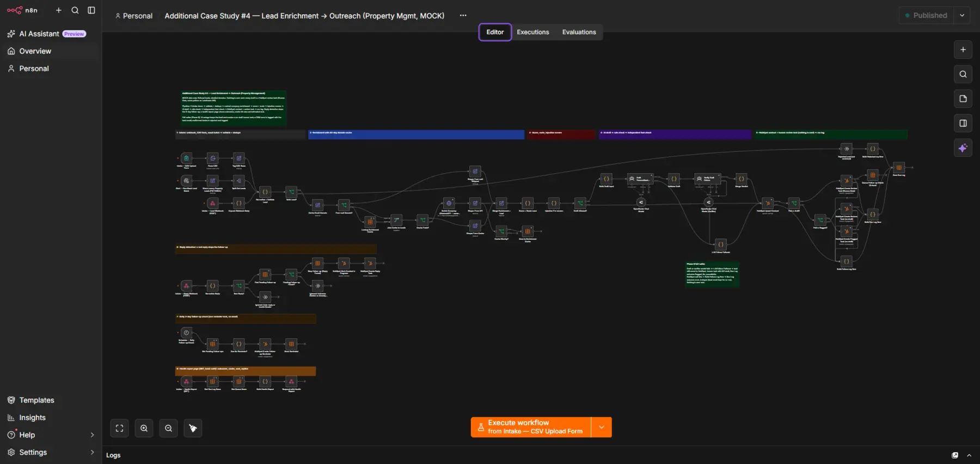
Task: Open the Logs panel
Action: 113,455
